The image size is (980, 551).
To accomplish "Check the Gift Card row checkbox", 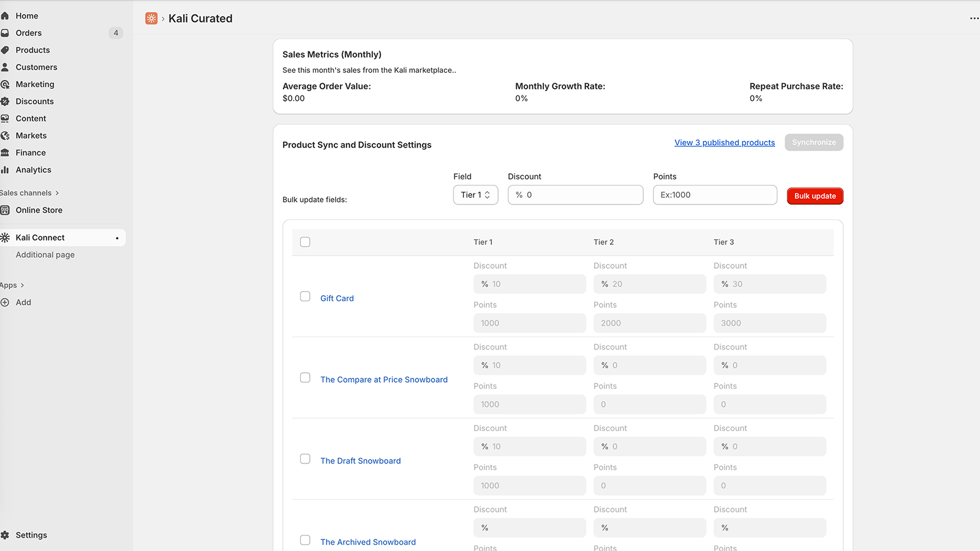I will 305,296.
